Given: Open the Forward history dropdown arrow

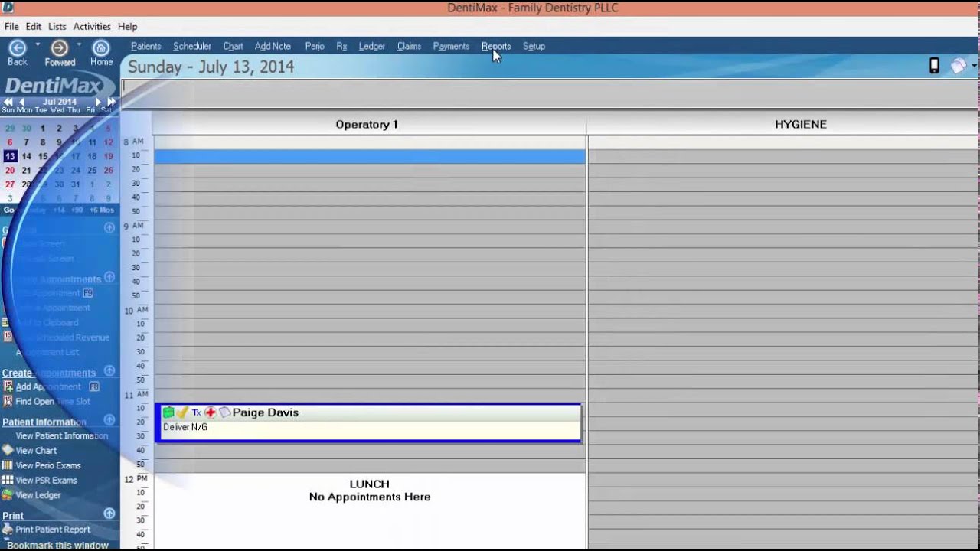Looking at the screenshot, I should pos(79,44).
